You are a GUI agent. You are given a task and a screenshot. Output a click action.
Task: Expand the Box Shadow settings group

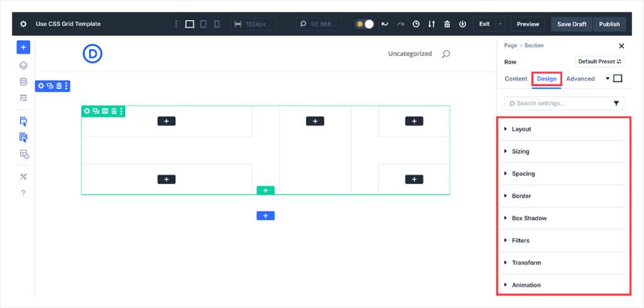529,218
